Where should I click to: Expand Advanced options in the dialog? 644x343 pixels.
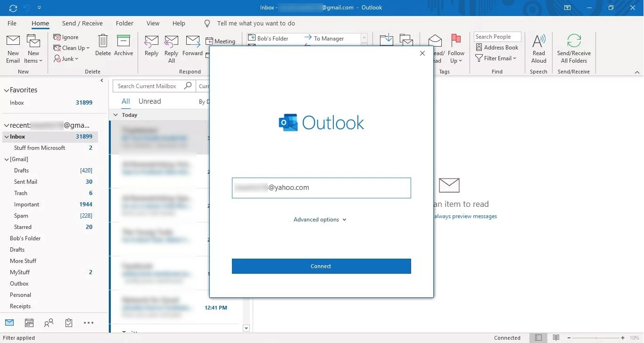(x=320, y=220)
